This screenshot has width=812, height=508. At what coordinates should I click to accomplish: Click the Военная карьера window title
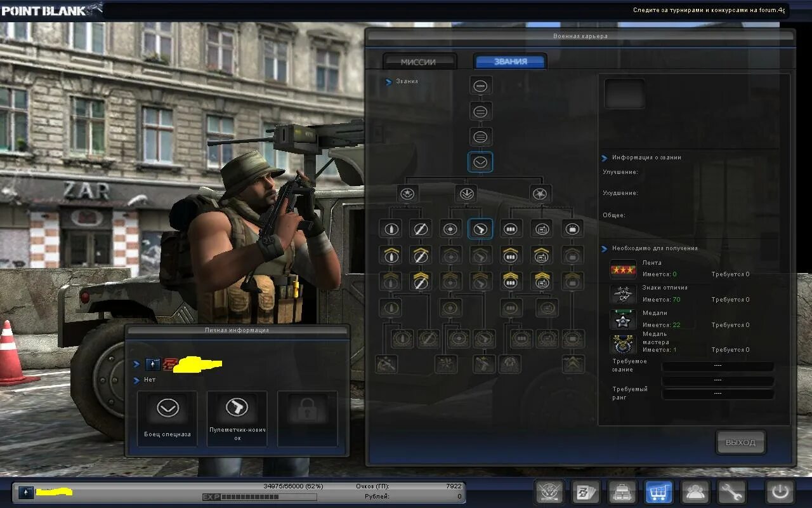pos(580,36)
